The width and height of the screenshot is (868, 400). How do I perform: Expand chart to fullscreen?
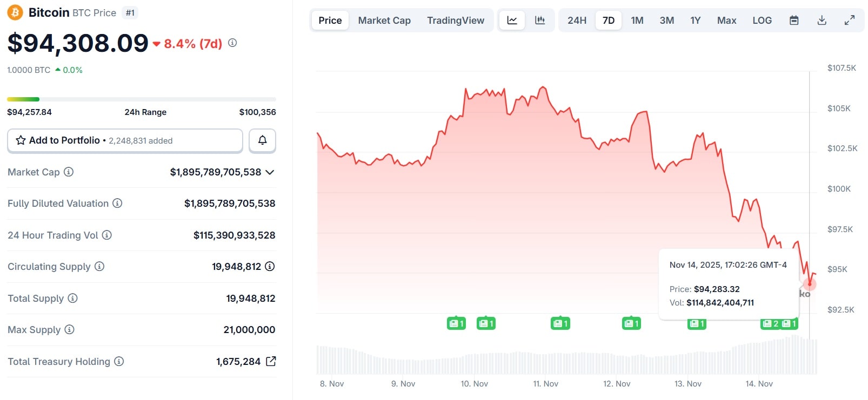click(x=850, y=21)
